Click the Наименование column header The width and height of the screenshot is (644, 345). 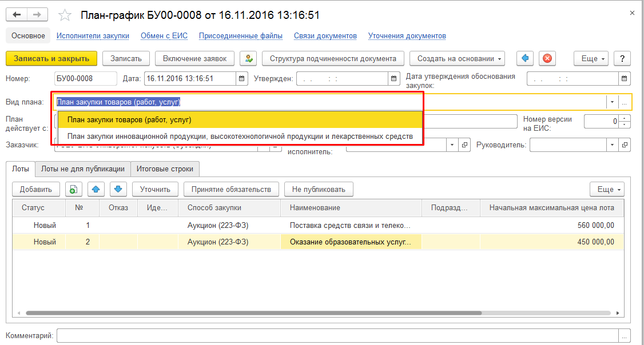(351, 207)
